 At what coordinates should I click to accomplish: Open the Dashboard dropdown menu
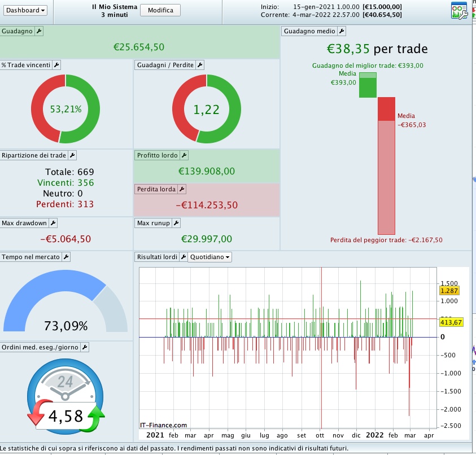(x=25, y=10)
